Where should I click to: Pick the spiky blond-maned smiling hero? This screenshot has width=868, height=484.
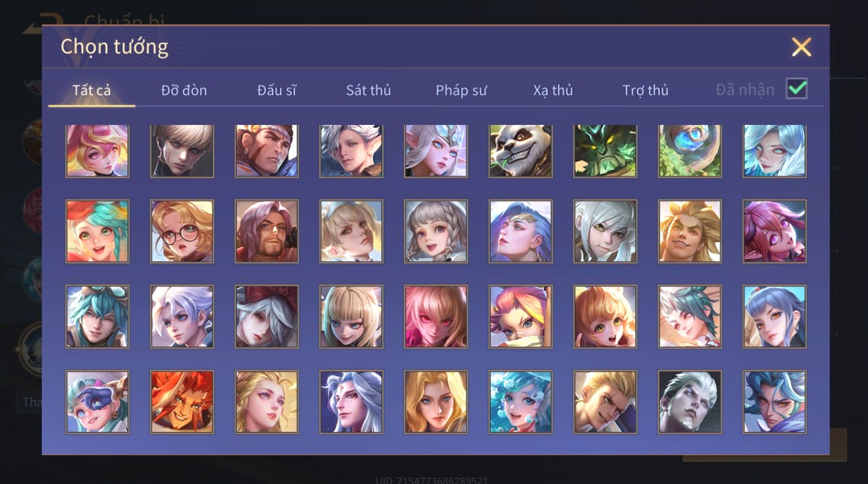pos(690,231)
